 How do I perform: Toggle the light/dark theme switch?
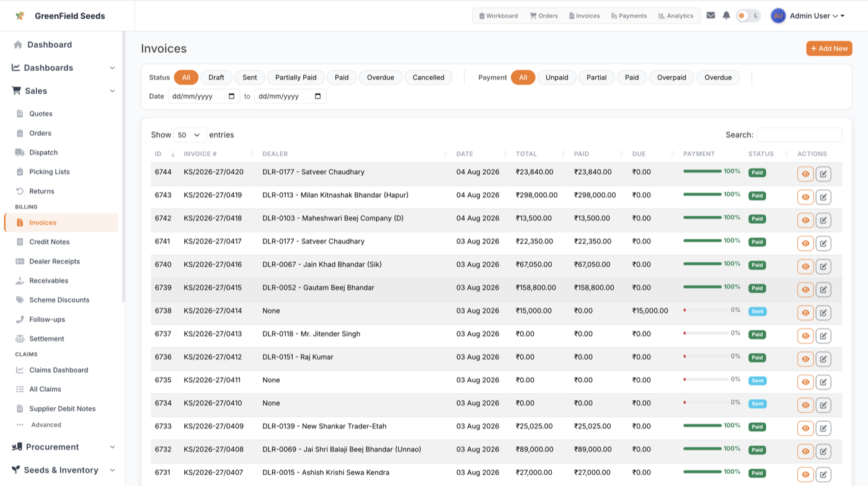(x=748, y=15)
